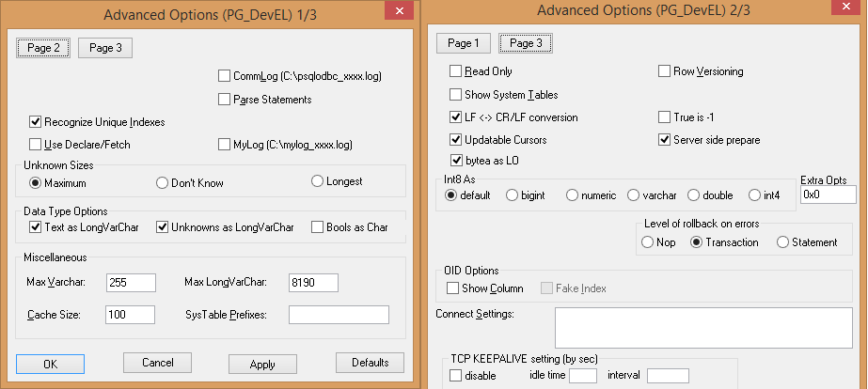Click the Extra Opts input field

[828, 194]
